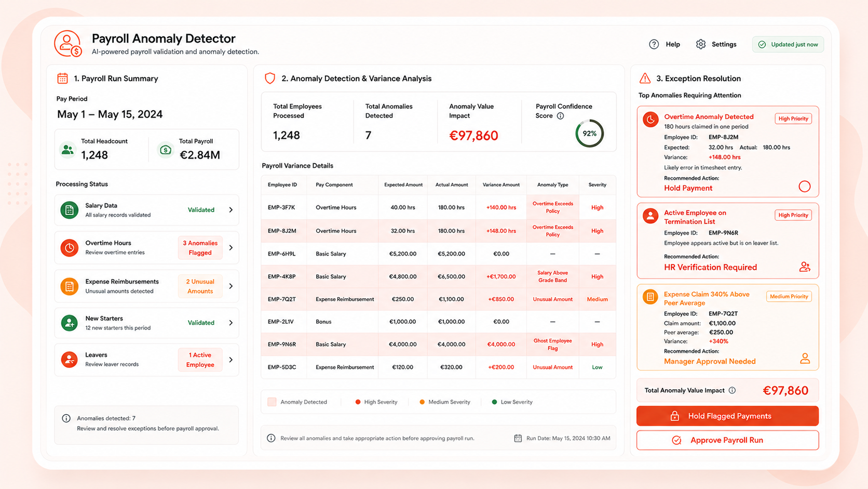
Task: Click the Pay Component column header
Action: 334,185
